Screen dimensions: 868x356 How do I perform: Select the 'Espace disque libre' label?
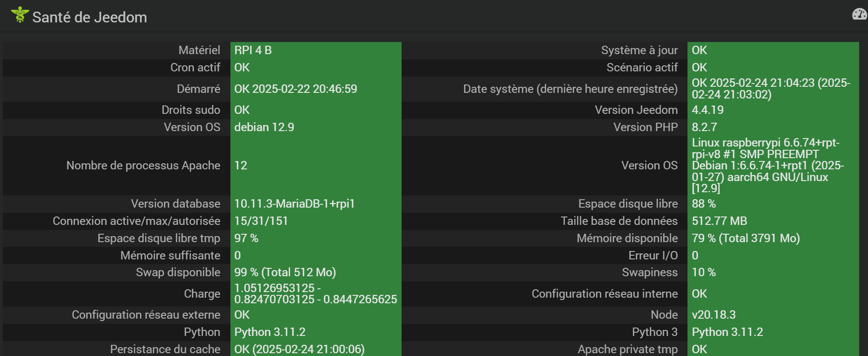point(628,203)
